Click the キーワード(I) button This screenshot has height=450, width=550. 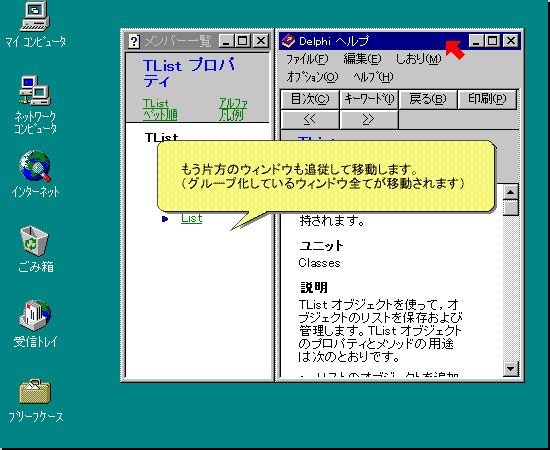tap(369, 99)
